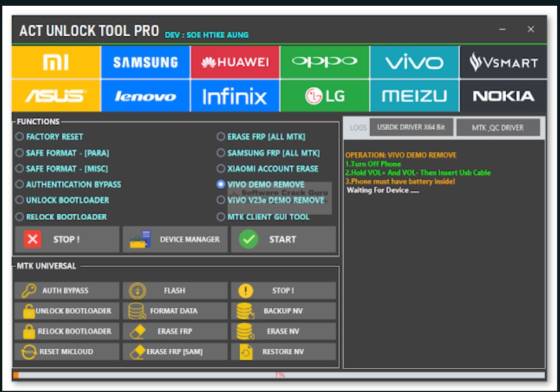This screenshot has height=392, width=560.
Task: Select the Factory Reset radio option
Action: 49,137
